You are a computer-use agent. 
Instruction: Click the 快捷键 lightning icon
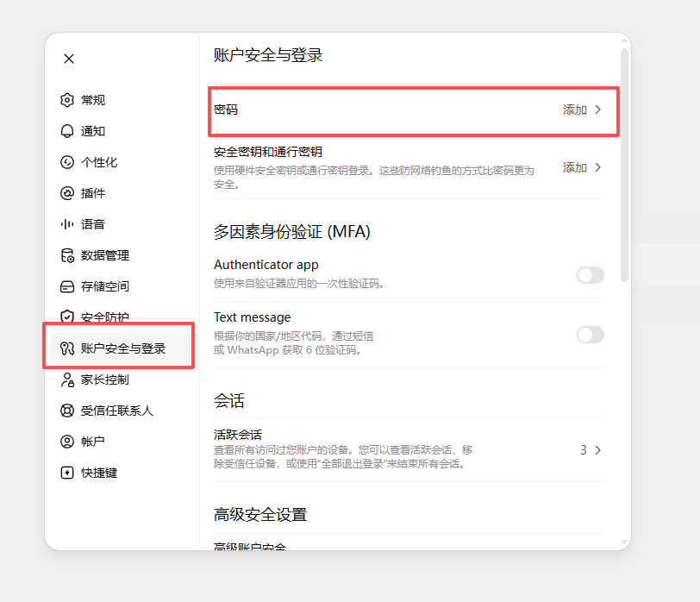click(67, 473)
